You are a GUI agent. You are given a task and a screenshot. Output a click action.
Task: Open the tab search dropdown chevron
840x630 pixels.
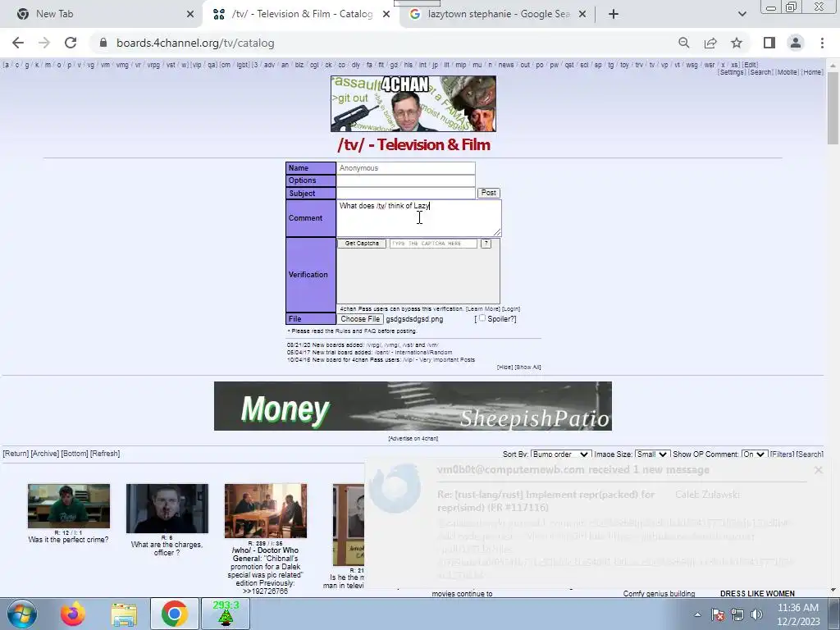[x=742, y=15]
